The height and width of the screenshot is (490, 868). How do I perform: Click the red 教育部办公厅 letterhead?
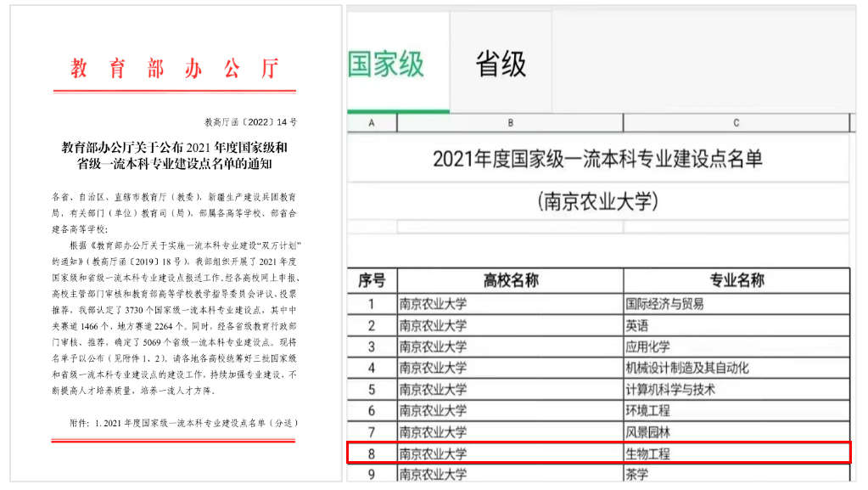(174, 70)
